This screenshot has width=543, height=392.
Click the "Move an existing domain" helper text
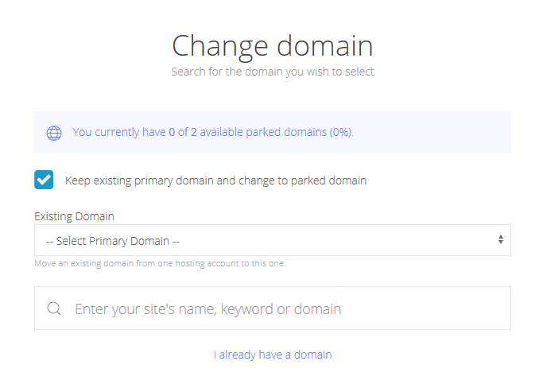(160, 263)
